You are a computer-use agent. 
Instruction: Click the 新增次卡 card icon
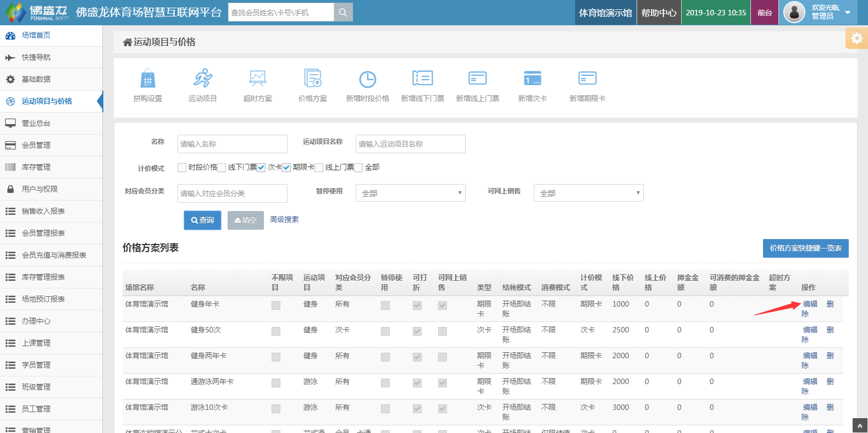pos(533,78)
